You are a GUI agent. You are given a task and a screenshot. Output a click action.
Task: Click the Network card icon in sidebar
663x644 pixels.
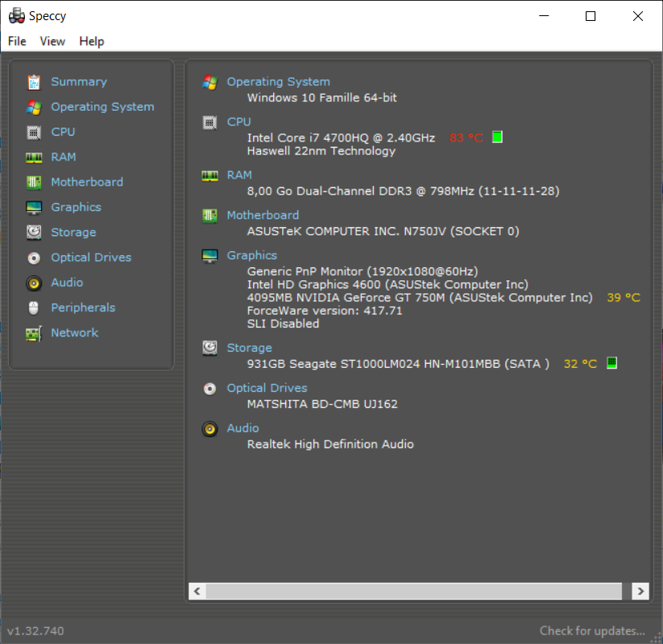[34, 333]
